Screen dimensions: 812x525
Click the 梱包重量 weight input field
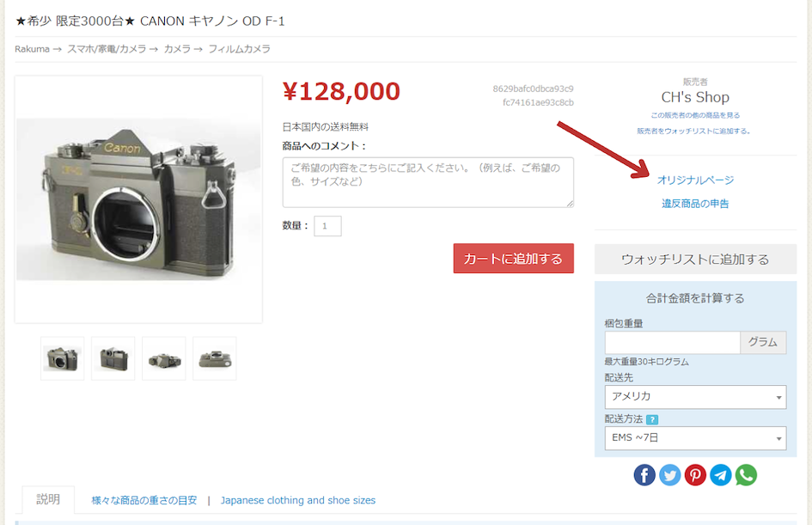672,342
